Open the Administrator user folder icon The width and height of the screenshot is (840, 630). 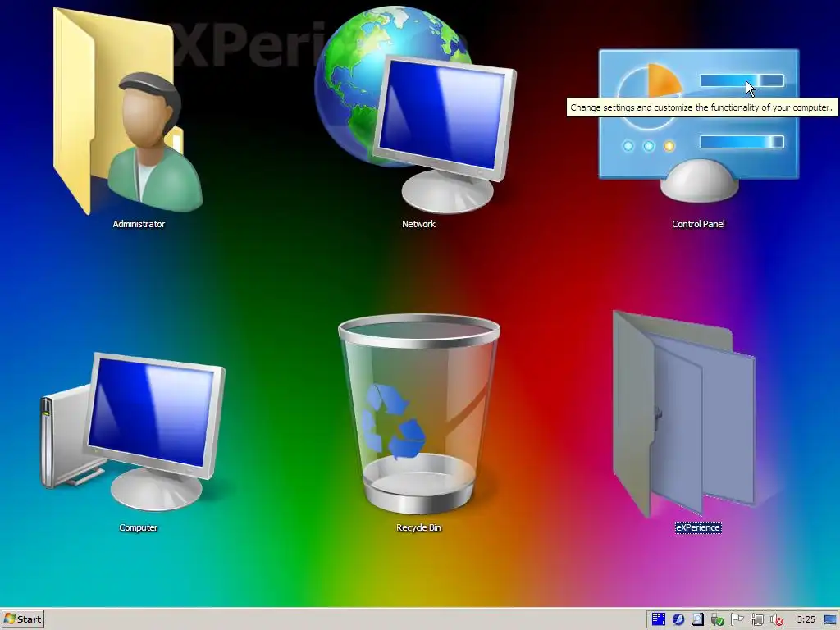pyautogui.click(x=129, y=112)
